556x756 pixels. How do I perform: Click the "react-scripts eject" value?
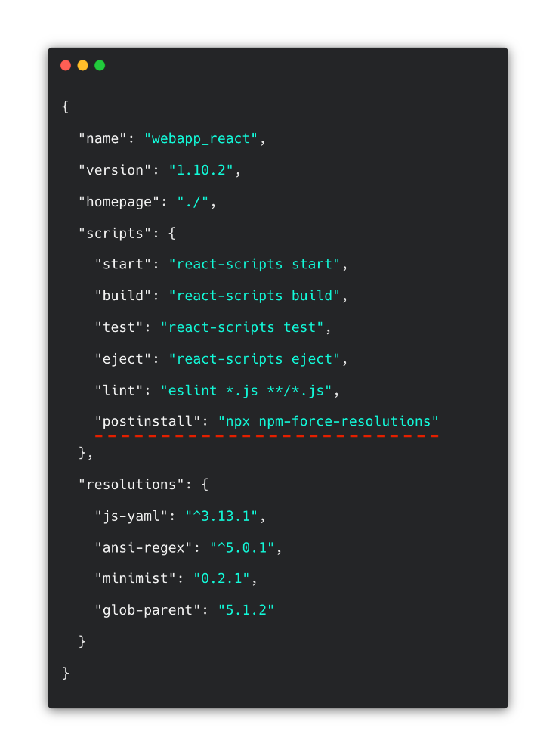coord(254,359)
